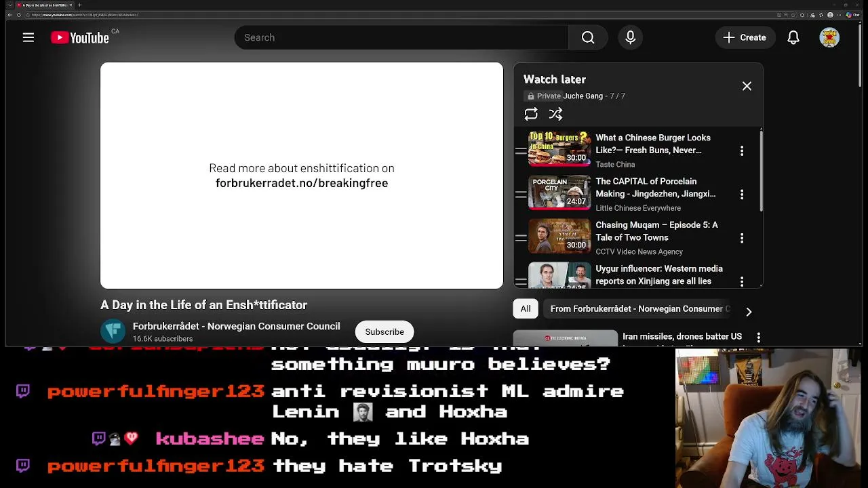Click the CCTV Video News Agency label
This screenshot has width=868, height=488.
(x=639, y=251)
